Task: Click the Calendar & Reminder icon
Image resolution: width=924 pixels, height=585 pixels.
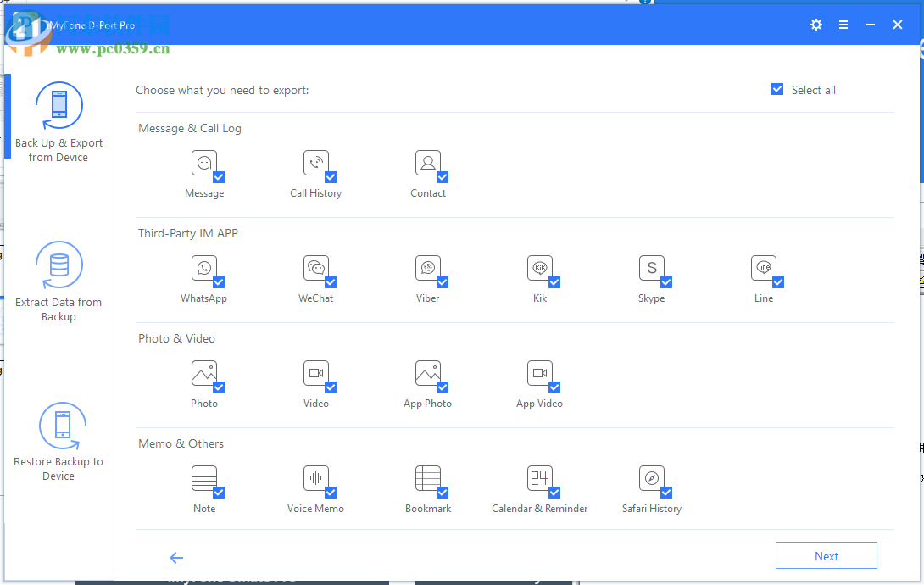Action: pos(539,478)
